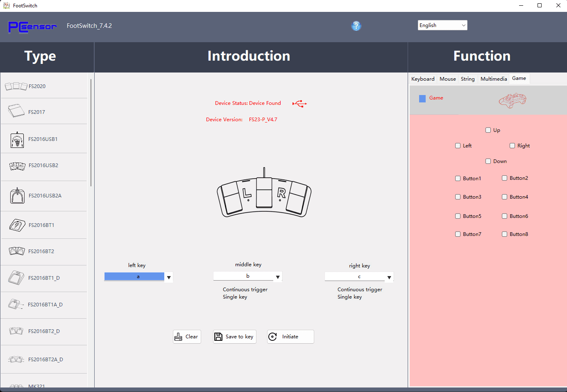Choose the FS2016BT2_D pedal icon

(x=16, y=331)
